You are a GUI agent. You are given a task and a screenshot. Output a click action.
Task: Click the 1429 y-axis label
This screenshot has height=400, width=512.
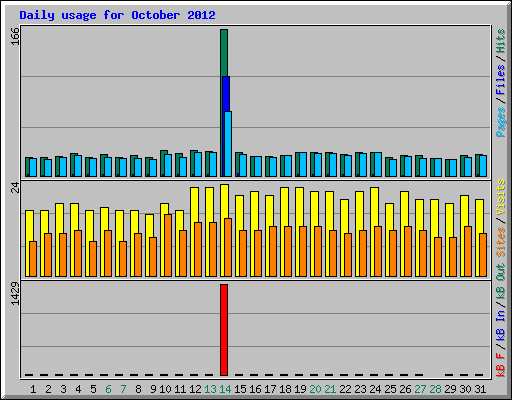15,294
